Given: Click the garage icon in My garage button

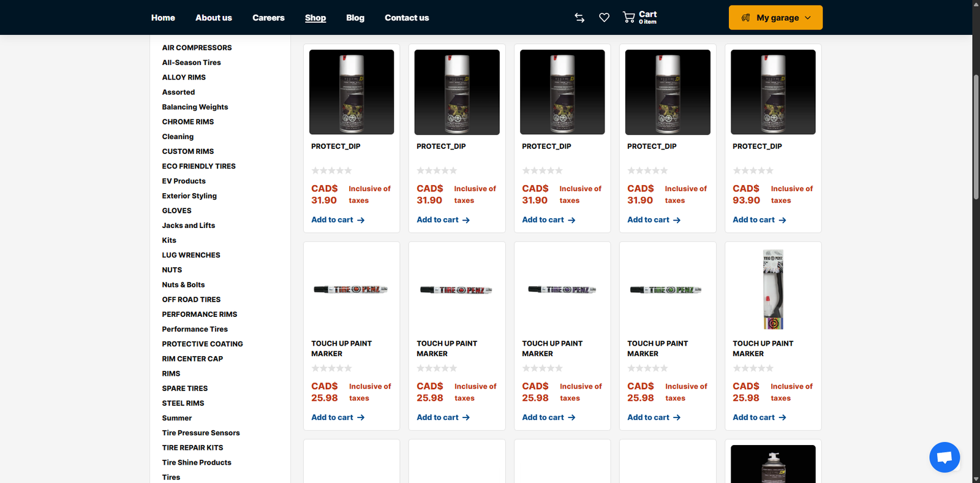Looking at the screenshot, I should point(745,18).
